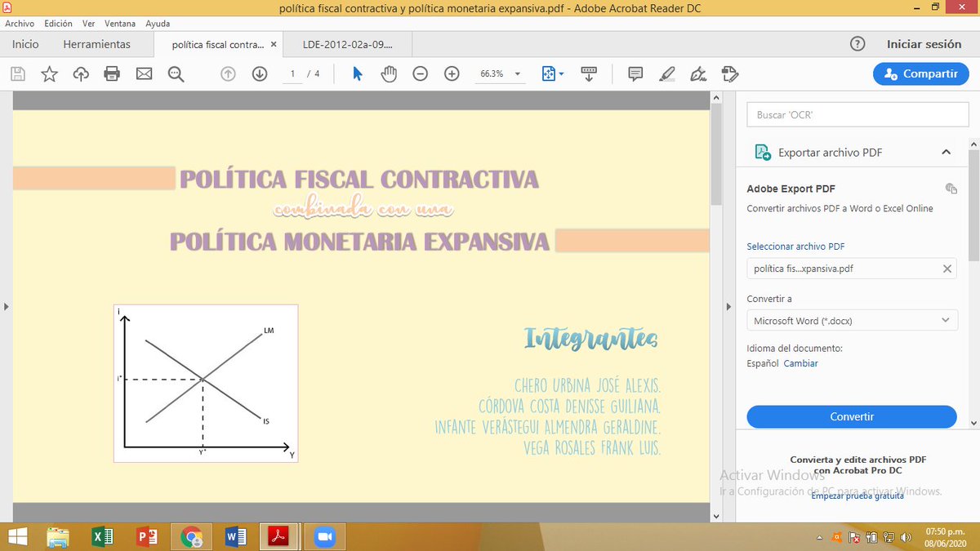Click the system tray volume icon
This screenshot has height=551, width=980.
coord(906,537)
